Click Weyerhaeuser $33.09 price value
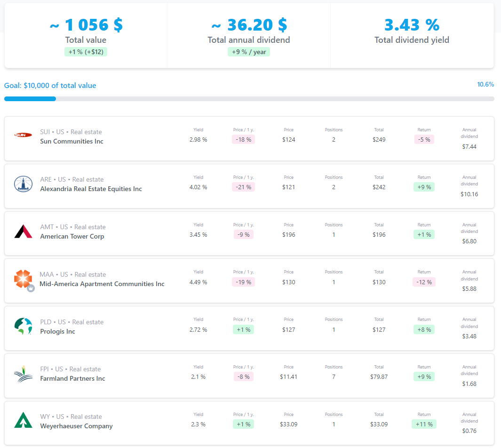This screenshot has height=448, width=501. click(288, 424)
